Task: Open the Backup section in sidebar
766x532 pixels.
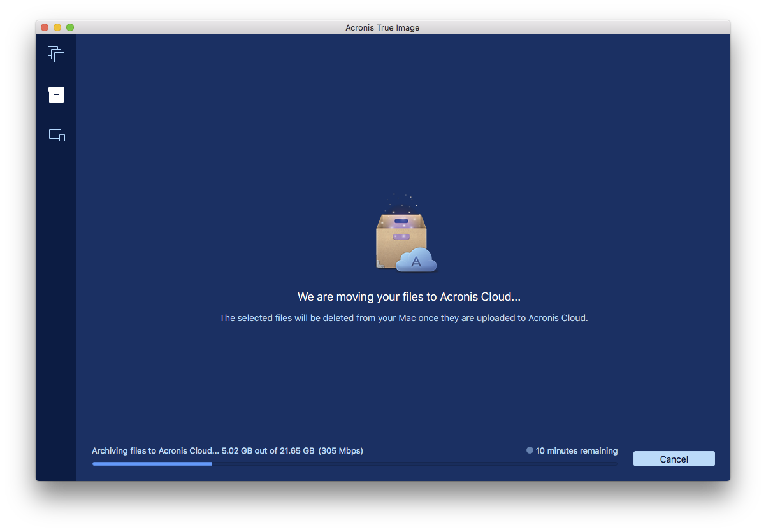Action: coord(56,54)
